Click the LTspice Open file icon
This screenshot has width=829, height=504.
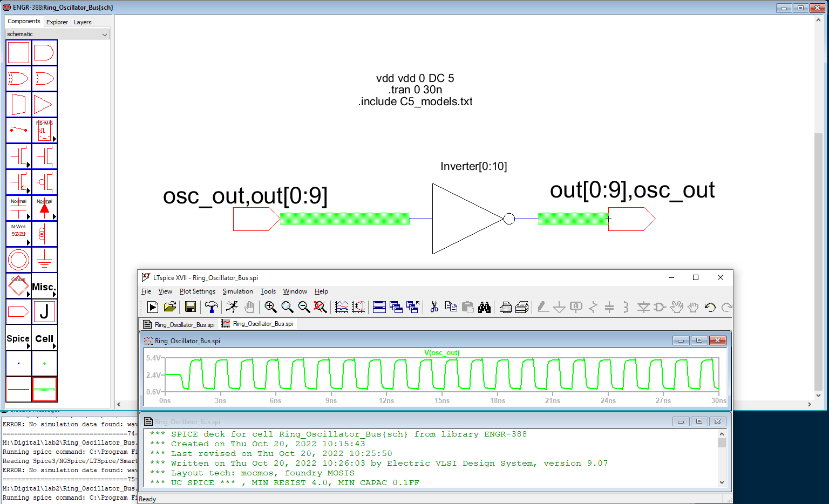click(x=170, y=307)
